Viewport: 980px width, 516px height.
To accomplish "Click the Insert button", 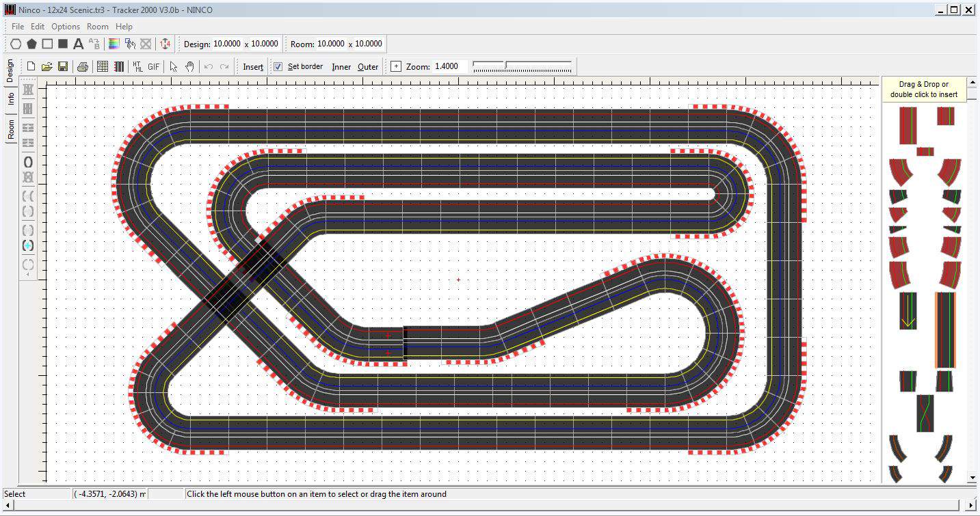I will [252, 66].
